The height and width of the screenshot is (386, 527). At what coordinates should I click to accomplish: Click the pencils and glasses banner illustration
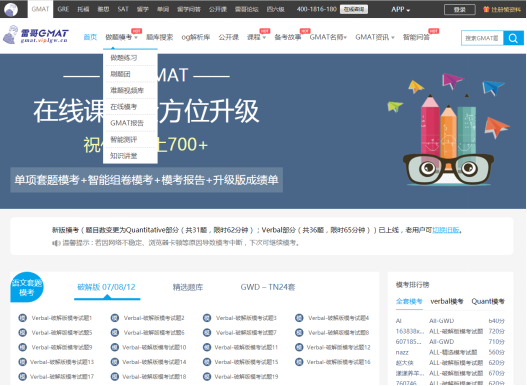(449, 129)
